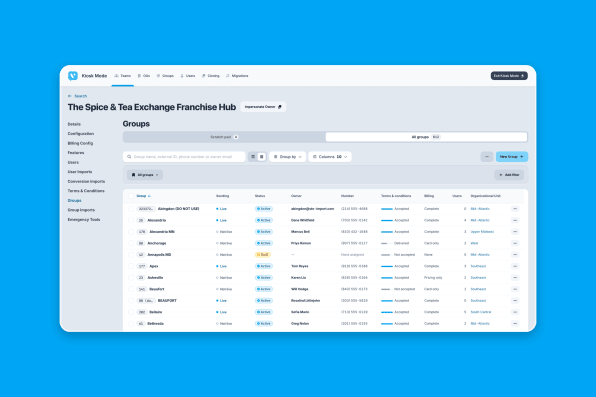Open the Columns 10 dropdown

tap(330, 157)
